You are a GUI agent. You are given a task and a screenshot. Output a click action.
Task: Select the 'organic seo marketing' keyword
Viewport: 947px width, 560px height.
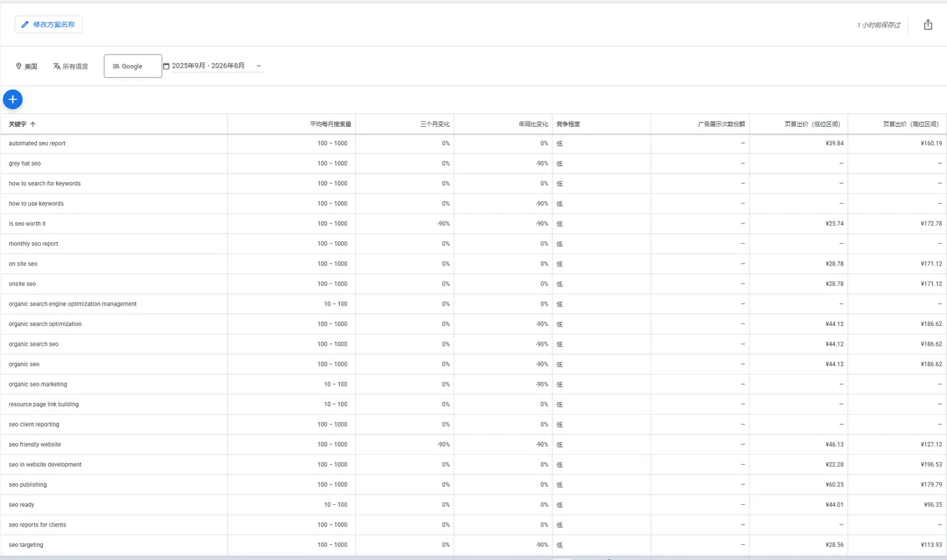pos(37,385)
